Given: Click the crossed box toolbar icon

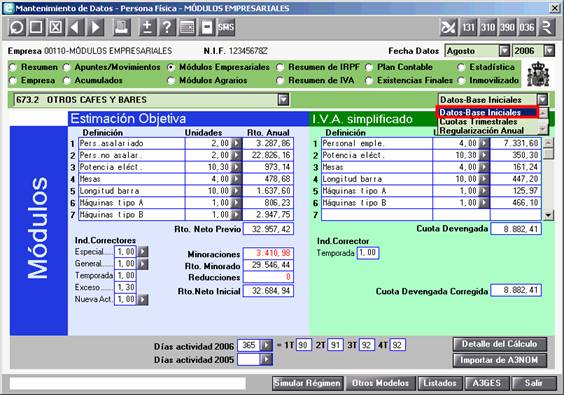Looking at the screenshot, I should point(56,27).
